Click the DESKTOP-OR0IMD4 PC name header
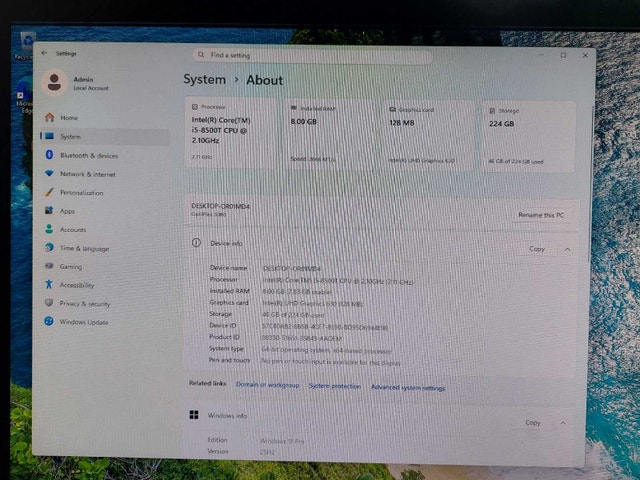Screen dimensions: 640x480 click(x=220, y=206)
